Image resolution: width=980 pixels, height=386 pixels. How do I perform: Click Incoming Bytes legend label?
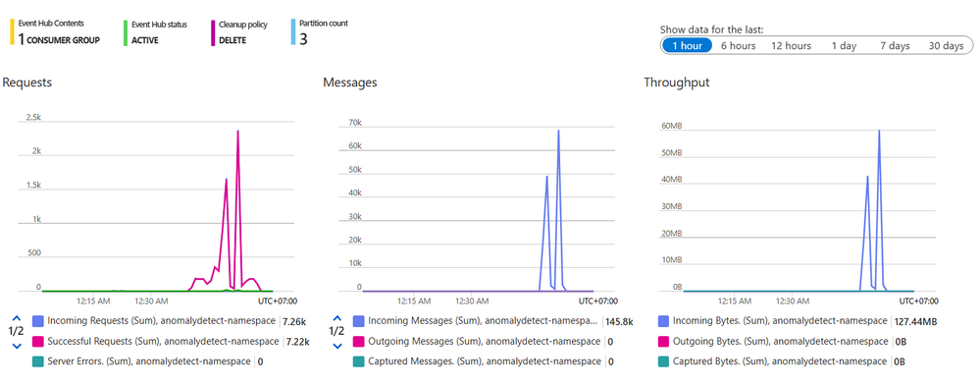tap(779, 321)
